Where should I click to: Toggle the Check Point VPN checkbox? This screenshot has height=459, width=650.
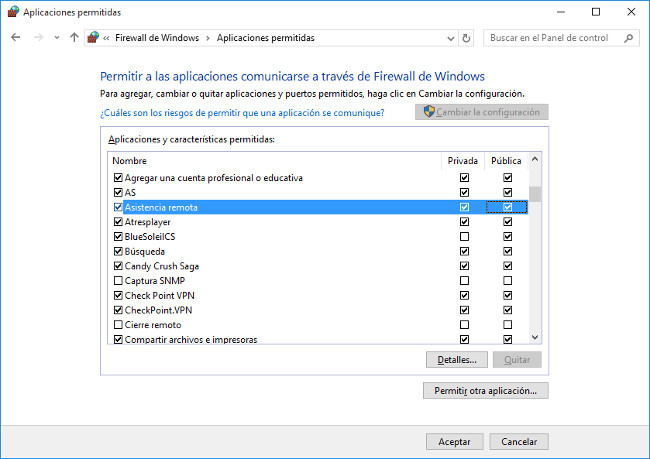click(118, 295)
